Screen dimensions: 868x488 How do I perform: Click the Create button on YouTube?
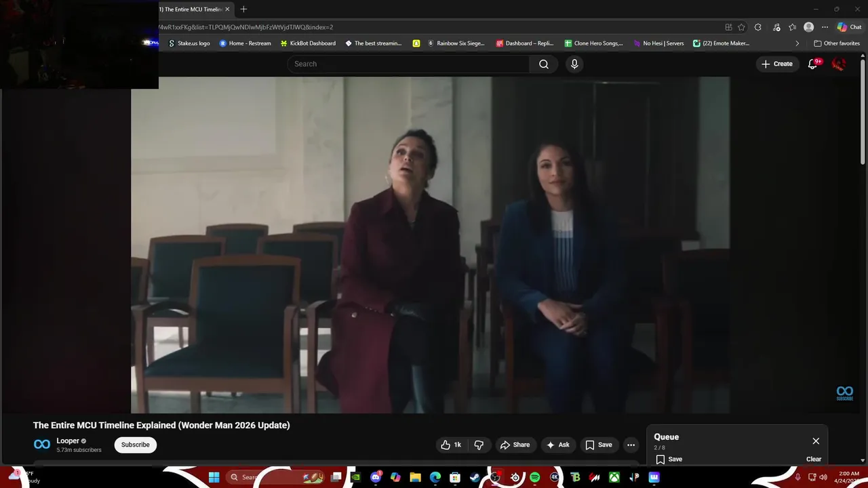(x=776, y=64)
